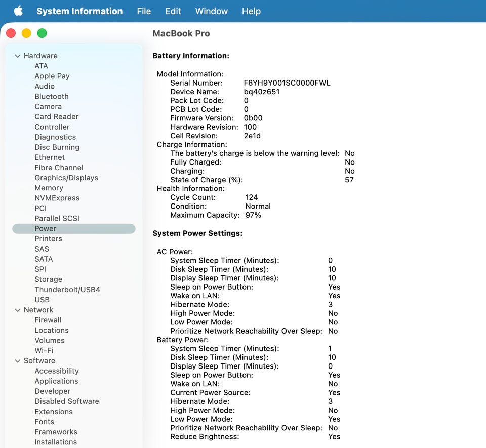Image resolution: width=486 pixels, height=448 pixels.
Task: Select Disabled Software in the sidebar
Action: click(67, 401)
